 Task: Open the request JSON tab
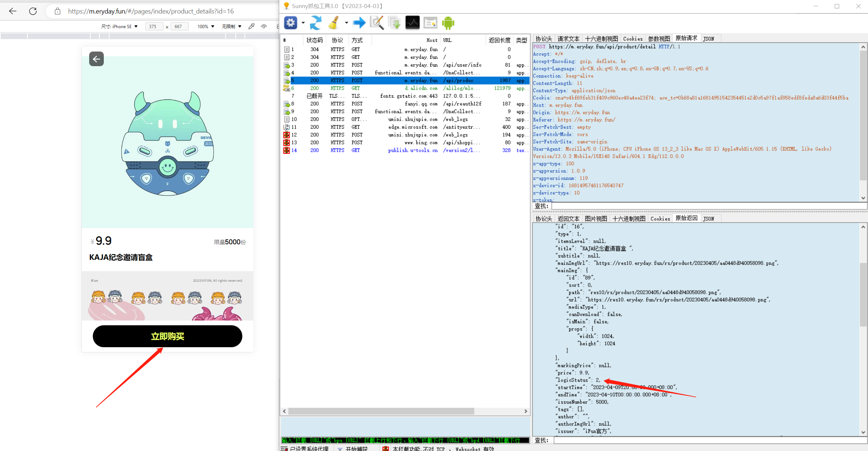[709, 39]
